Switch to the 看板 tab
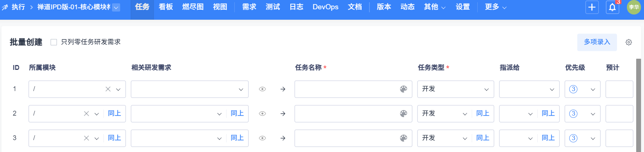The height and width of the screenshot is (152, 644). (x=166, y=7)
